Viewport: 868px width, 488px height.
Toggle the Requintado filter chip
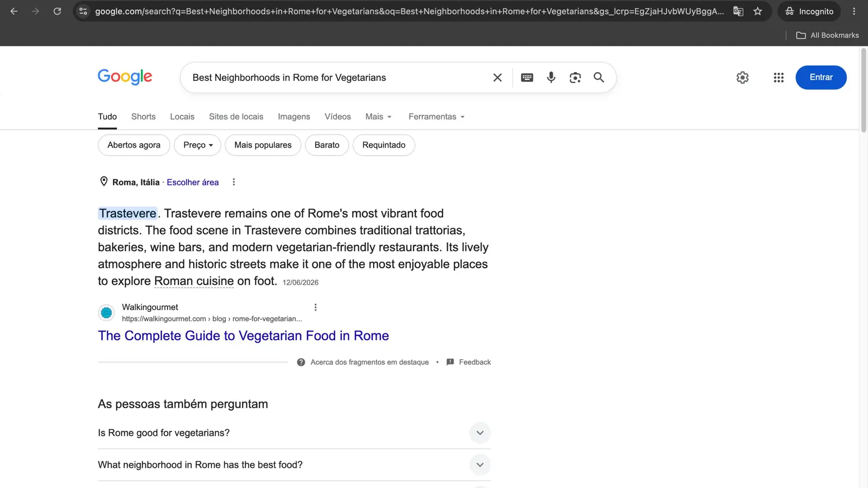(x=384, y=145)
